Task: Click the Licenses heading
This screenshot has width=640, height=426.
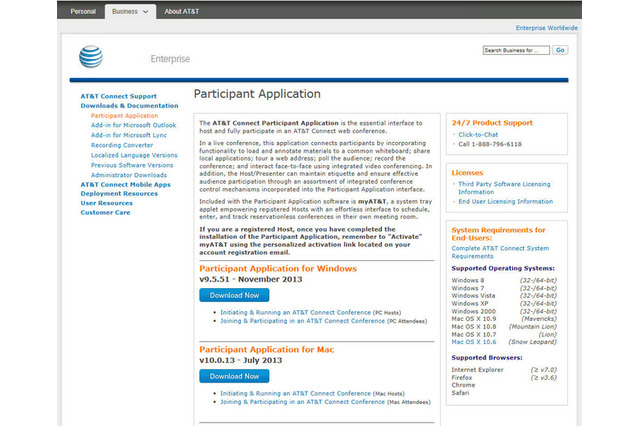Action: pos(467,173)
